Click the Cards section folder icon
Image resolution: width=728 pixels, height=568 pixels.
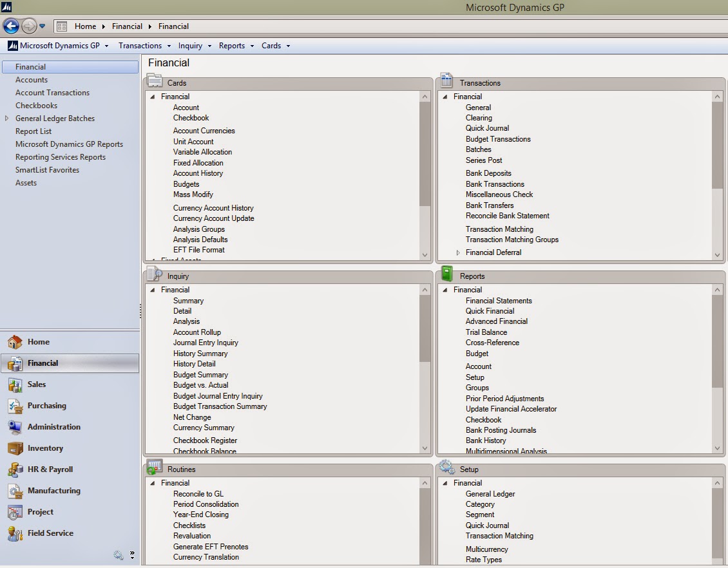pyautogui.click(x=155, y=80)
